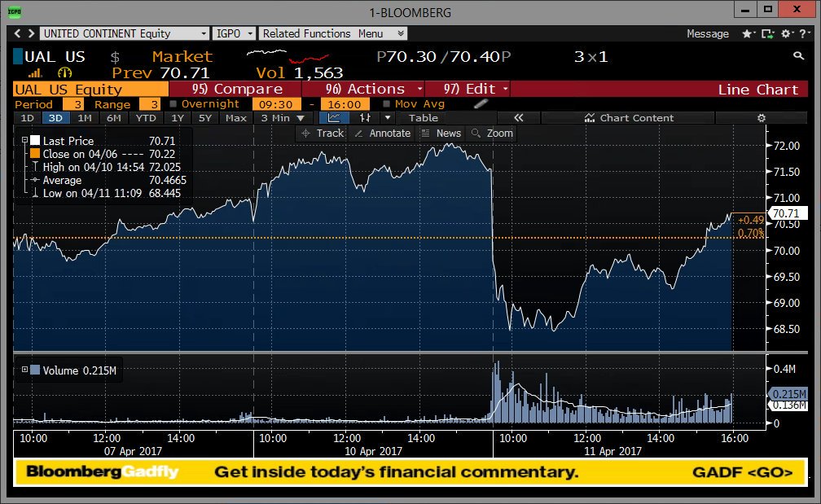Click the intraday sparkline mini chart

(x=288, y=55)
